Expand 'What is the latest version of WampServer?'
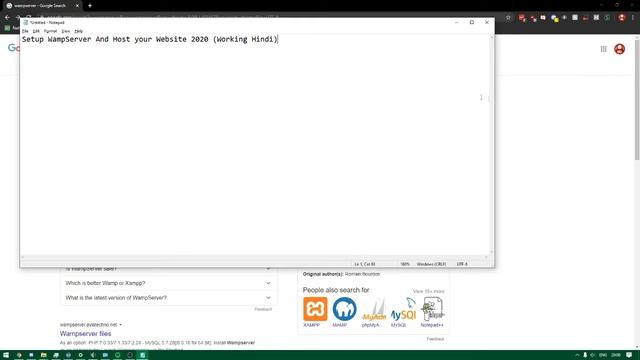This screenshot has height=360, width=640. coord(168,298)
